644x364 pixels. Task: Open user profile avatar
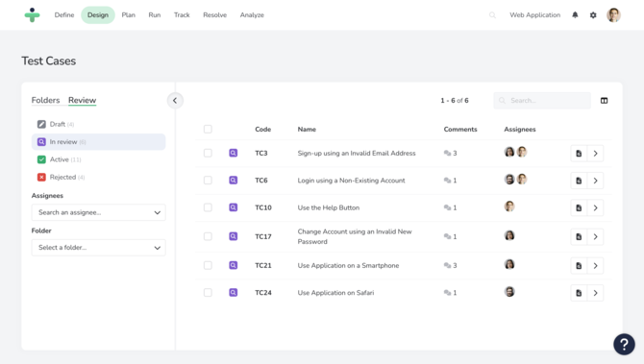pos(613,15)
